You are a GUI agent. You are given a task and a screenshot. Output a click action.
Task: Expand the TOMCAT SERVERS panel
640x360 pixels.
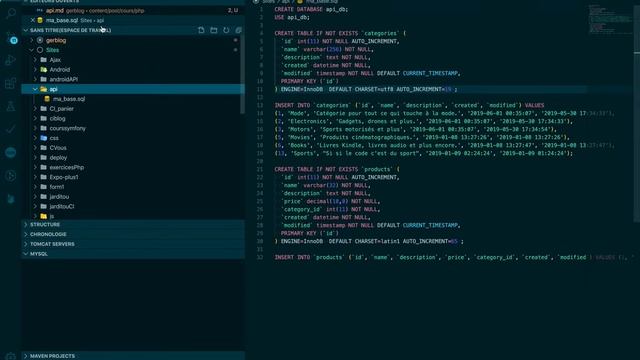coord(133,244)
